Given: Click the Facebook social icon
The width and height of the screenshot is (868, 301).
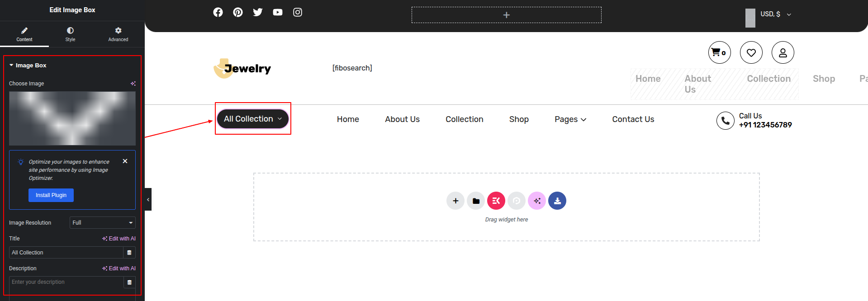Looking at the screenshot, I should [218, 12].
